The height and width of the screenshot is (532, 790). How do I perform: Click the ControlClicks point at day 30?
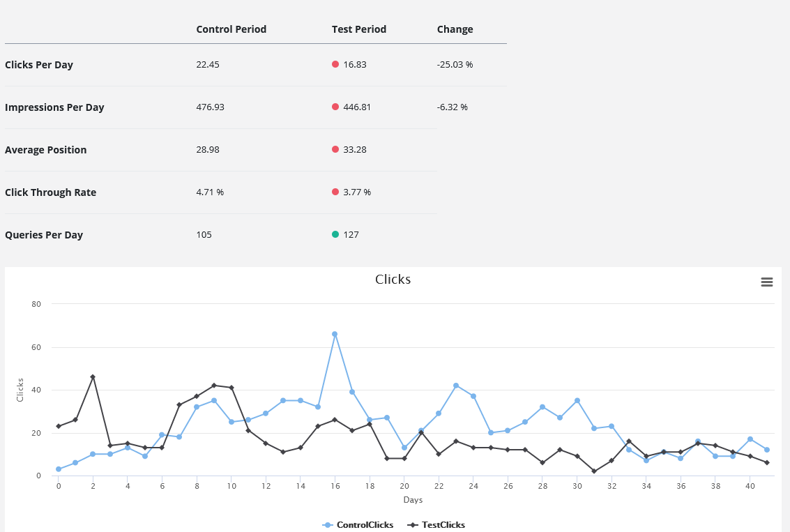coord(577,400)
